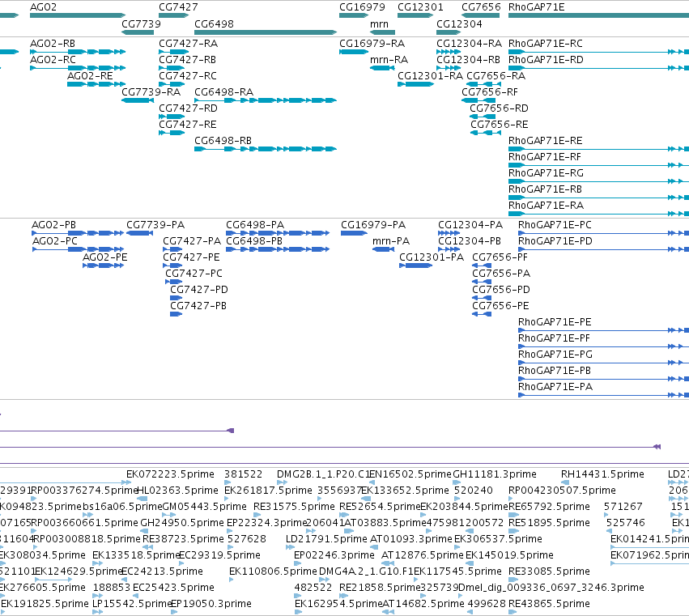Viewport: 689px width, 616px height.
Task: Select the CG6498 gene label
Action: click(x=214, y=24)
